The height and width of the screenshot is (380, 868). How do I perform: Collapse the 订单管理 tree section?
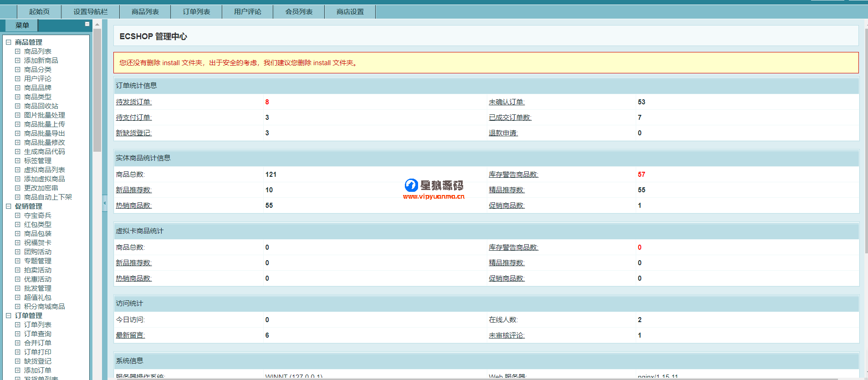point(9,315)
